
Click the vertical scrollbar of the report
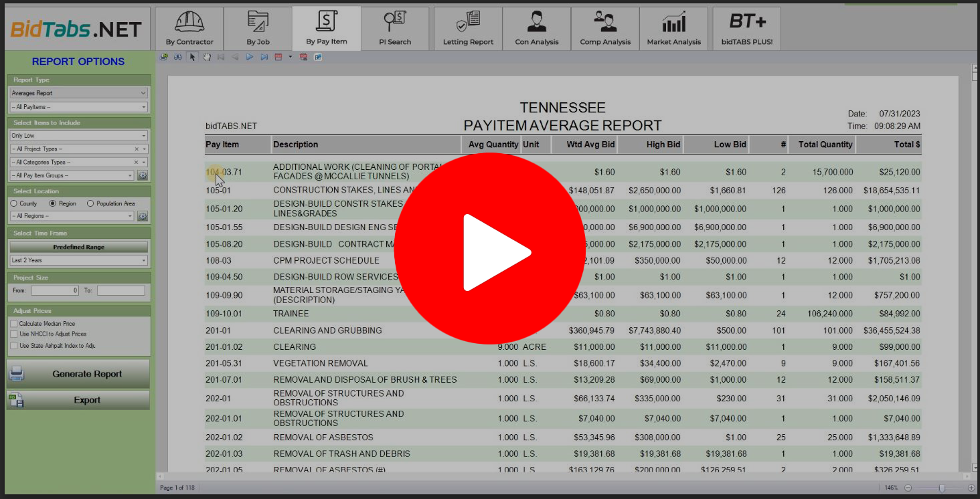pyautogui.click(x=975, y=268)
